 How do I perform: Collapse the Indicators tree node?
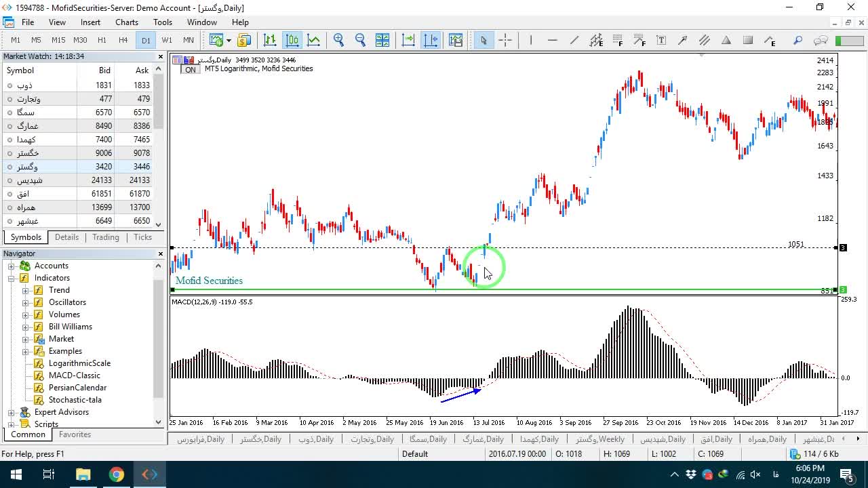(12, 278)
